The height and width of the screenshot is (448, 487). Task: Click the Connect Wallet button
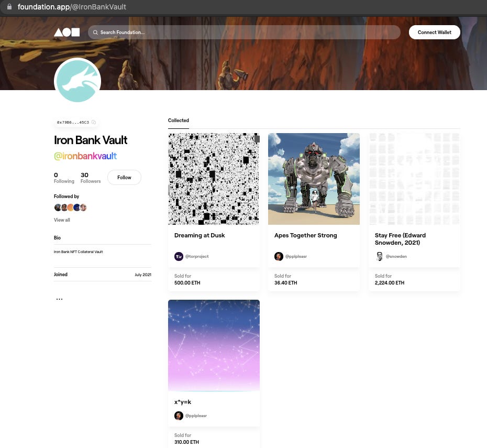[x=434, y=32]
